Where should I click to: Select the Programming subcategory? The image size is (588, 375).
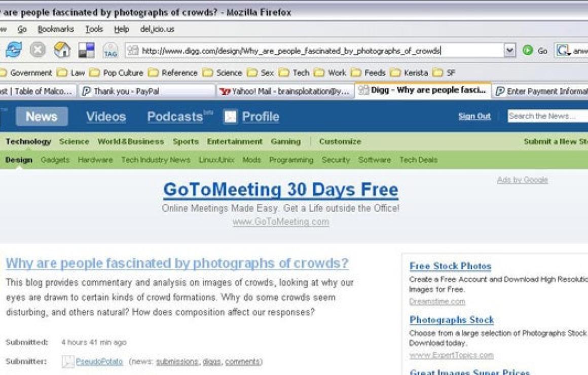(x=291, y=160)
